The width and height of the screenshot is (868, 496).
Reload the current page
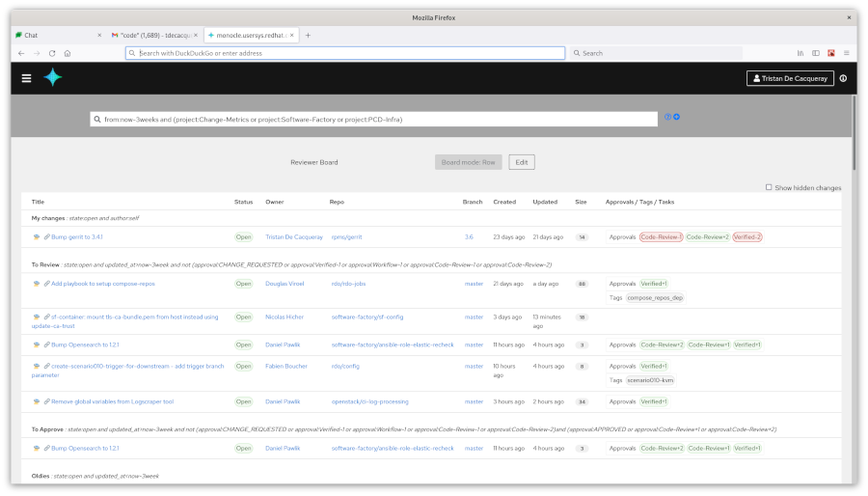[x=52, y=53]
